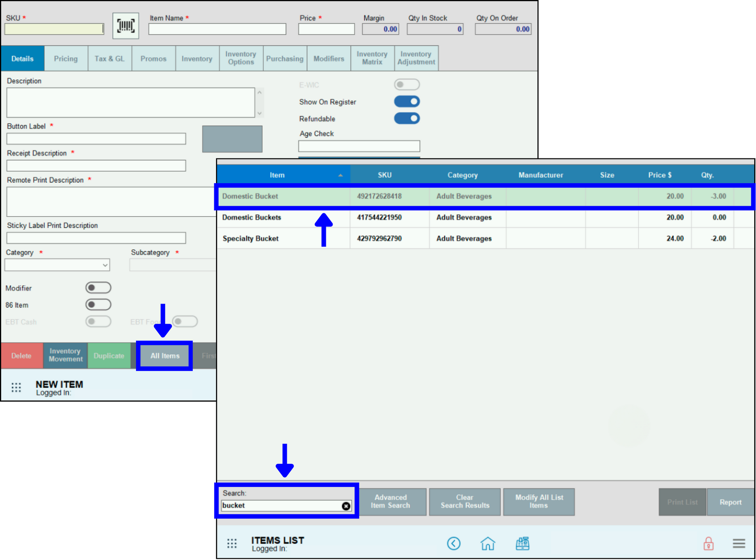Click the All Items button
This screenshot has height=560, width=756.
coord(165,356)
